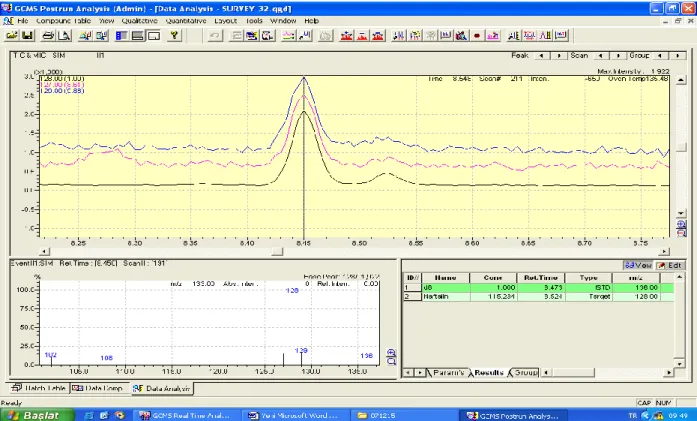
Task: Switch to the Batch Table tab
Action: click(x=38, y=388)
